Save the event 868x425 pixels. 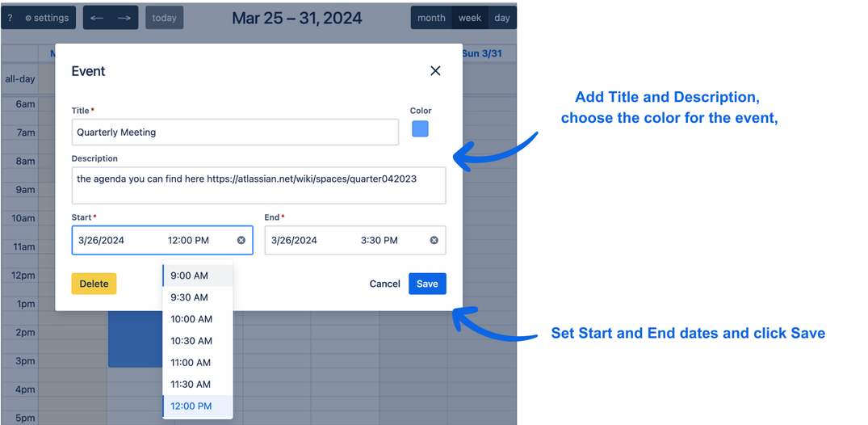click(427, 284)
